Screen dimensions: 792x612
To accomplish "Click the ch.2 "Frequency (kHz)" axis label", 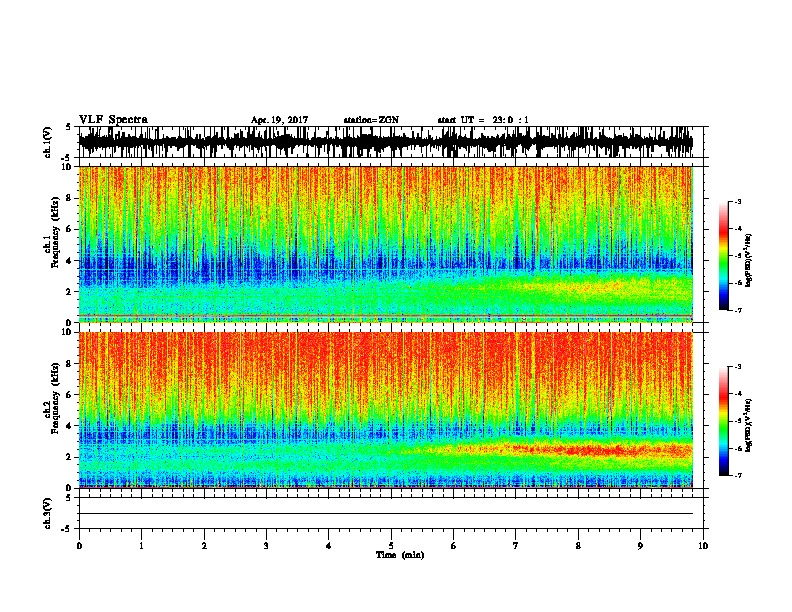I will click(x=55, y=398).
